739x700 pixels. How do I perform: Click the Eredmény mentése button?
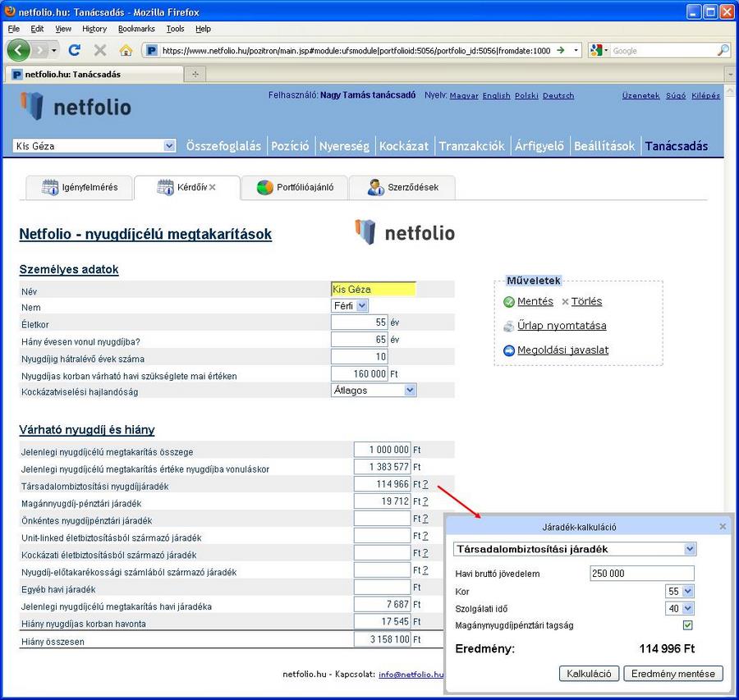coord(673,674)
